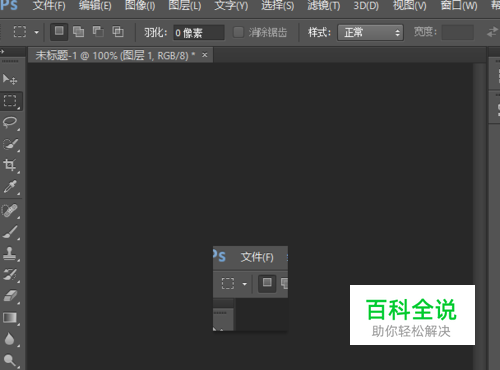Image resolution: width=500 pixels, height=370 pixels.
Task: Select the Crop tool
Action: coord(10,166)
